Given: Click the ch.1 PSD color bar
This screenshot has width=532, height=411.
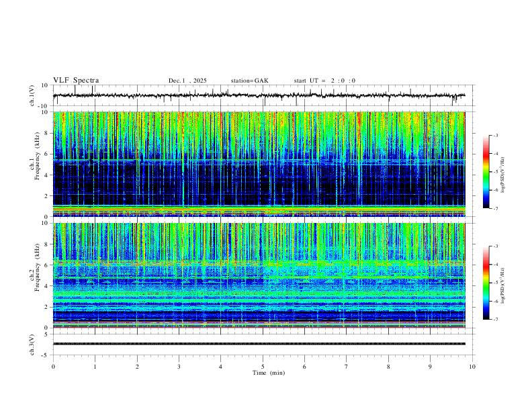Looking at the screenshot, I should click(x=486, y=172).
